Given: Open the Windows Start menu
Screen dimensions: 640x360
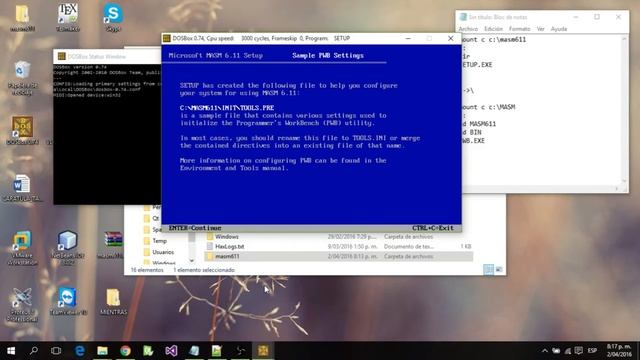Looking at the screenshot, I should pyautogui.click(x=11, y=351).
